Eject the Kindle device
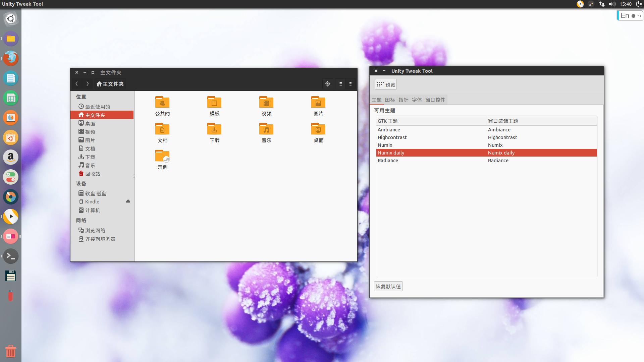Screen dimensions: 644x362 pos(128,201)
